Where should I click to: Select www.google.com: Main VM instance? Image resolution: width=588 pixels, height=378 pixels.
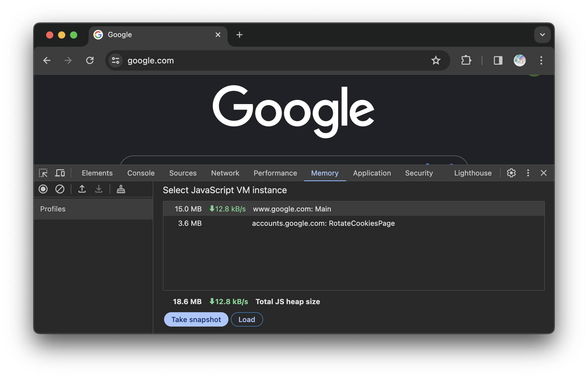[354, 209]
